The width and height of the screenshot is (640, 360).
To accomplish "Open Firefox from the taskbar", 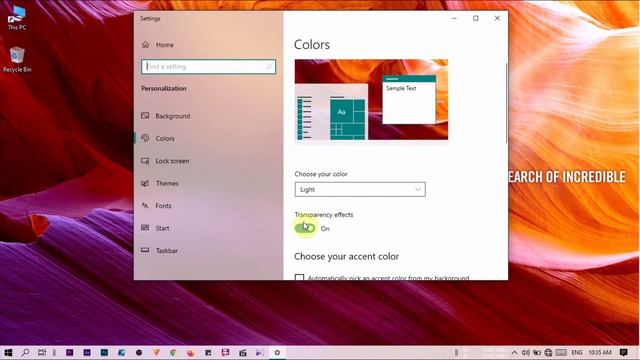I will coord(191,352).
